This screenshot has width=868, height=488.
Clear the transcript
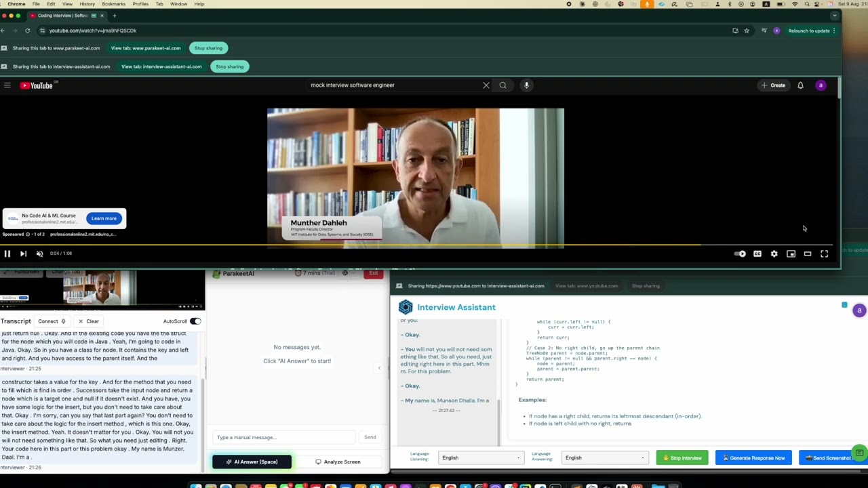point(89,321)
